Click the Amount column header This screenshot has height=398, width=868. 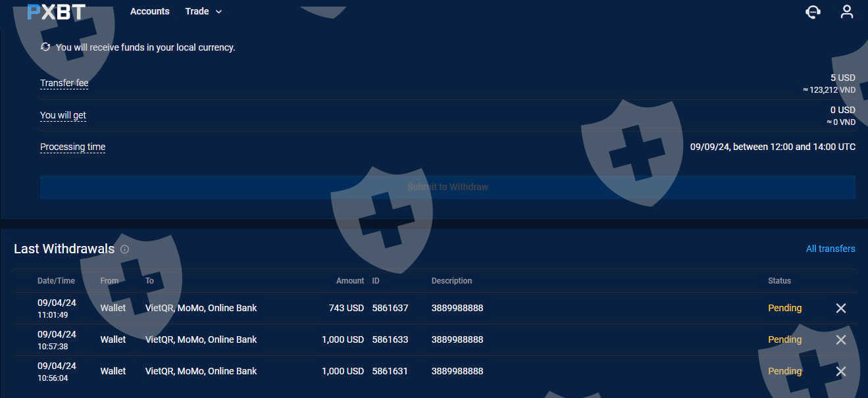(349, 280)
